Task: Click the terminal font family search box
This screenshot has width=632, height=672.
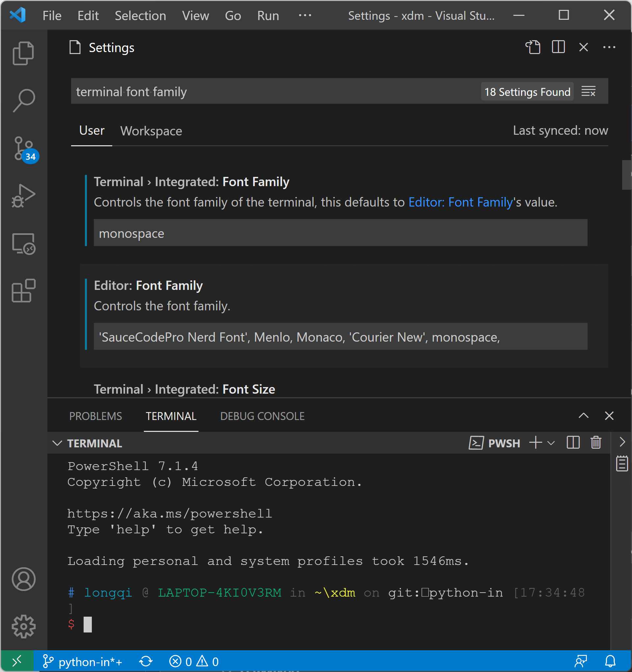Action: tap(236, 91)
